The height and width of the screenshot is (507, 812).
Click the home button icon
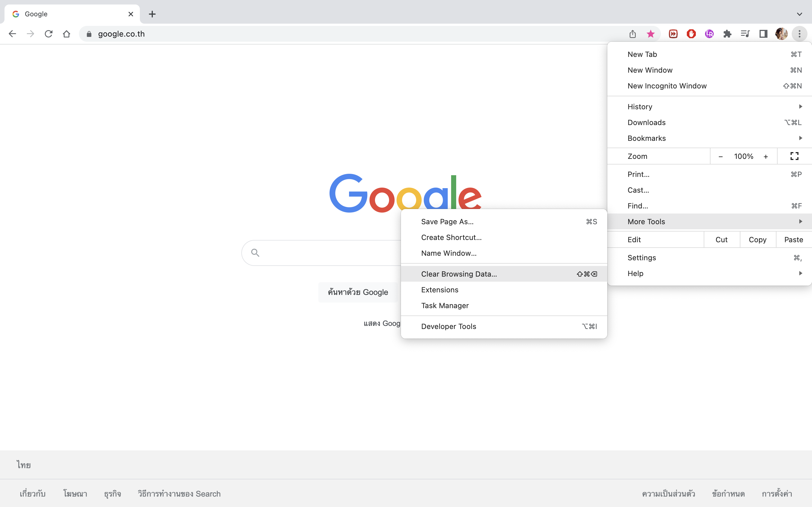tap(67, 34)
